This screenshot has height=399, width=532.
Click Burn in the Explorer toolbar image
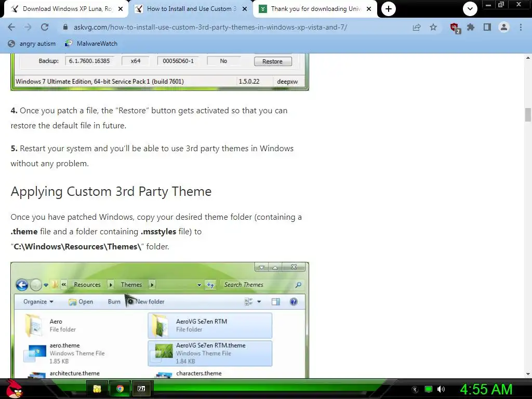pos(114,302)
